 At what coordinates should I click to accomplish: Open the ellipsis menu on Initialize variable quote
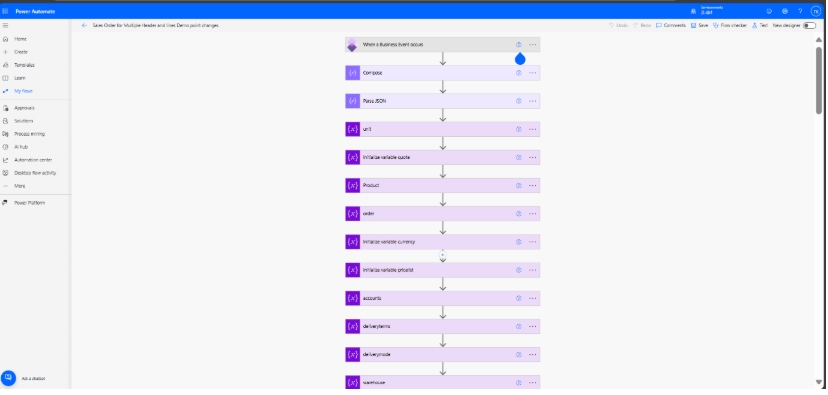(532, 157)
